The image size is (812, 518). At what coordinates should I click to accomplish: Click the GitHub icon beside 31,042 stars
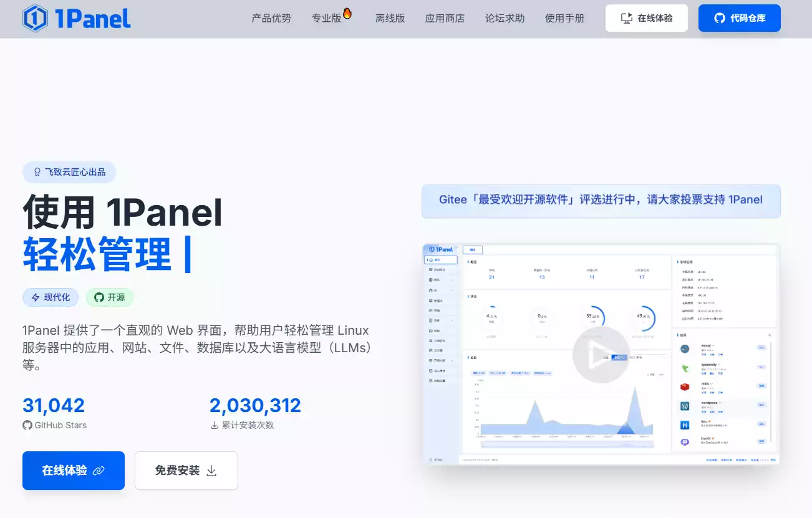[27, 425]
